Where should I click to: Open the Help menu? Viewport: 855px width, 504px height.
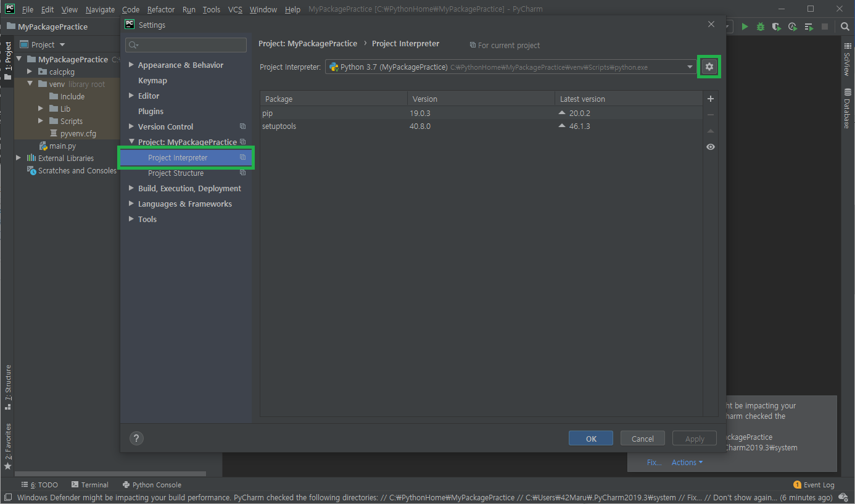pyautogui.click(x=292, y=9)
